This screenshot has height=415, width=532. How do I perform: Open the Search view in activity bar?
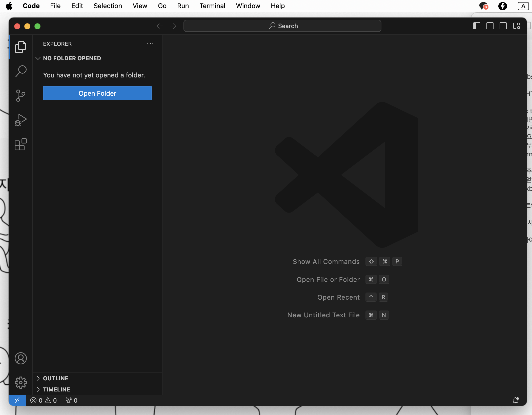click(21, 71)
